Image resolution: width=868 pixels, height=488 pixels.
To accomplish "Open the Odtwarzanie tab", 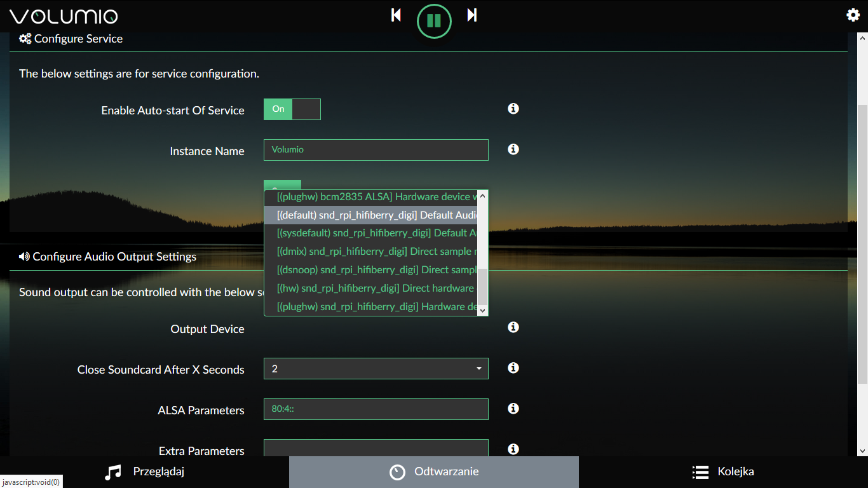I will (434, 472).
